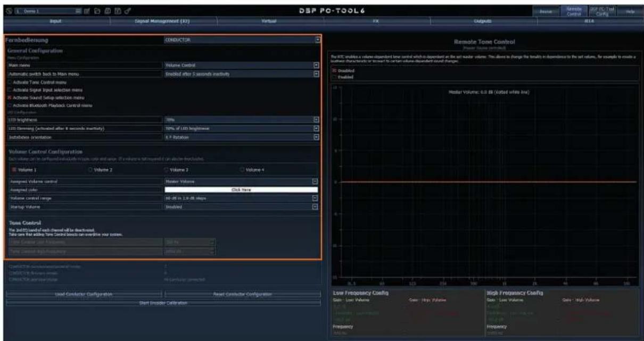
Task: Select the Volume 2 radio button
Action: click(x=90, y=169)
